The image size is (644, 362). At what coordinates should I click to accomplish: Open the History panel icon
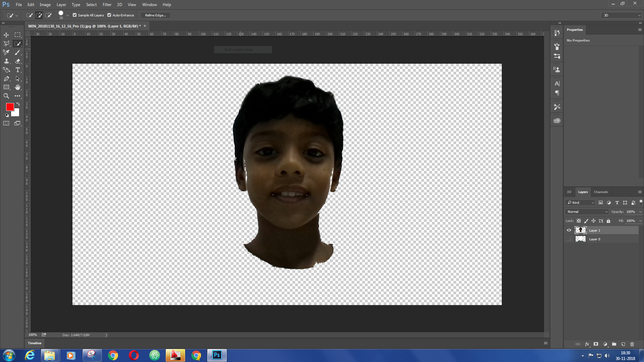click(x=557, y=33)
